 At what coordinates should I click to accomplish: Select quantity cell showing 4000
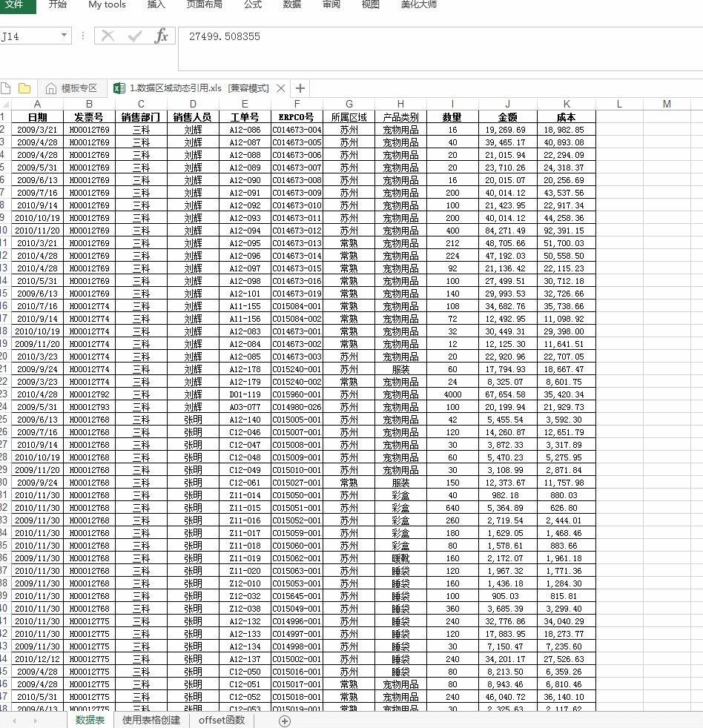coord(452,394)
